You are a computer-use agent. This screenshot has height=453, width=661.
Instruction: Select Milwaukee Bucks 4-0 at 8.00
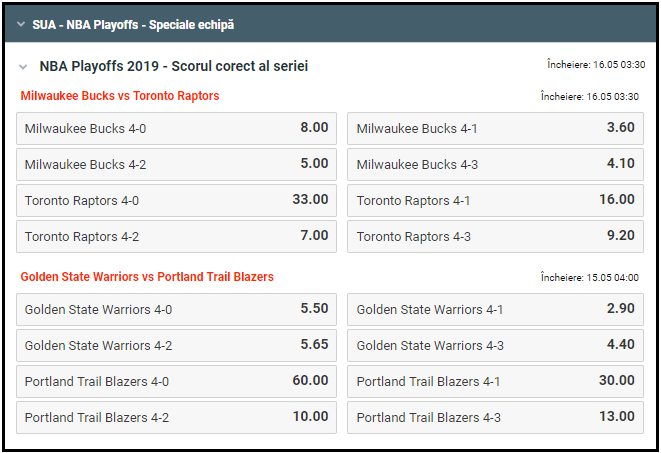177,128
